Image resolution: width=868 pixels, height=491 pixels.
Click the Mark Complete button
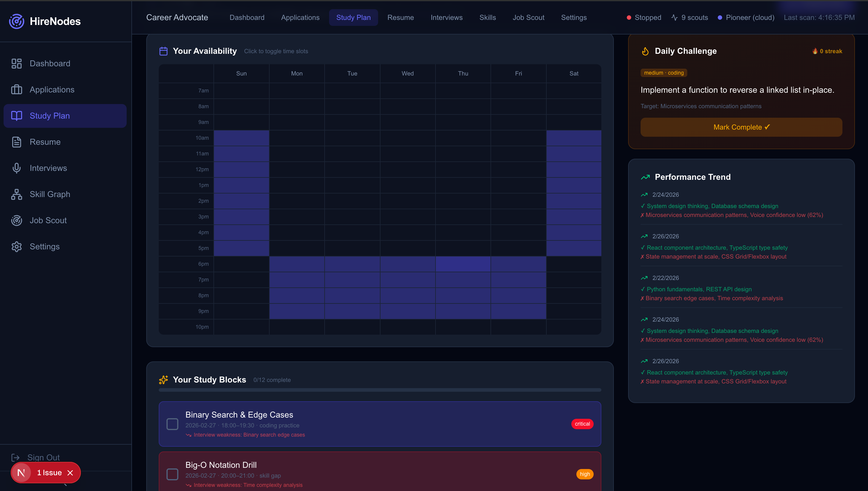741,127
